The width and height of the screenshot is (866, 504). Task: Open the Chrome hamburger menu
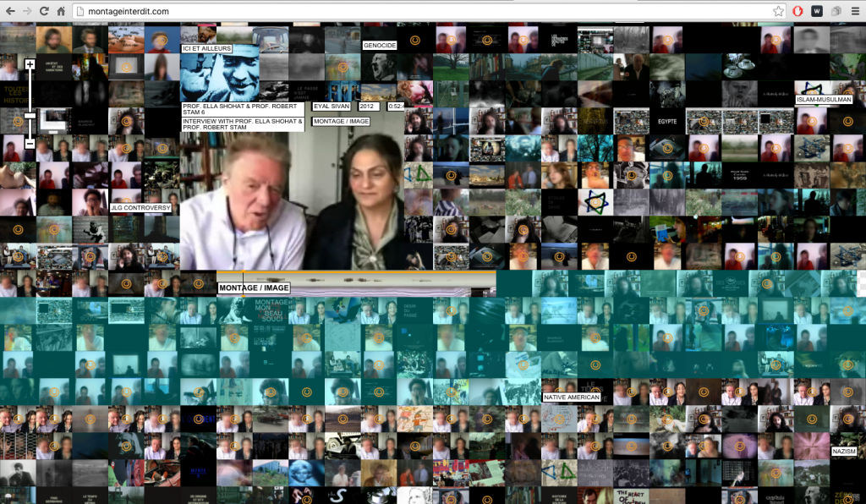854,12
